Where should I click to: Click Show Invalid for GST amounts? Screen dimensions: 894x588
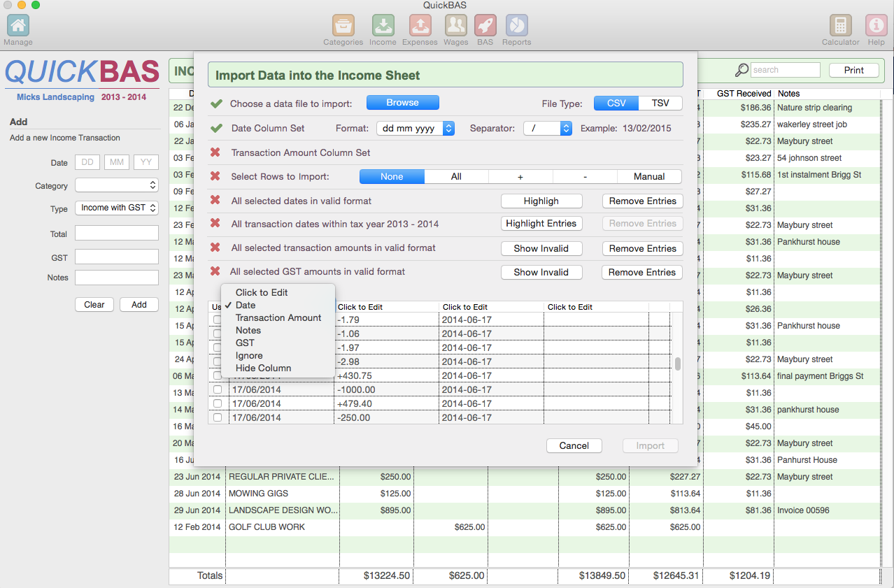click(x=541, y=272)
